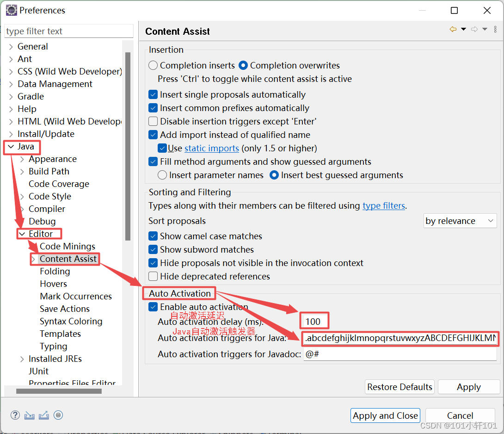Viewport: 504px width, 434px height.
Task: Toggle Insert single proposals automatically checkbox
Action: 153,94
